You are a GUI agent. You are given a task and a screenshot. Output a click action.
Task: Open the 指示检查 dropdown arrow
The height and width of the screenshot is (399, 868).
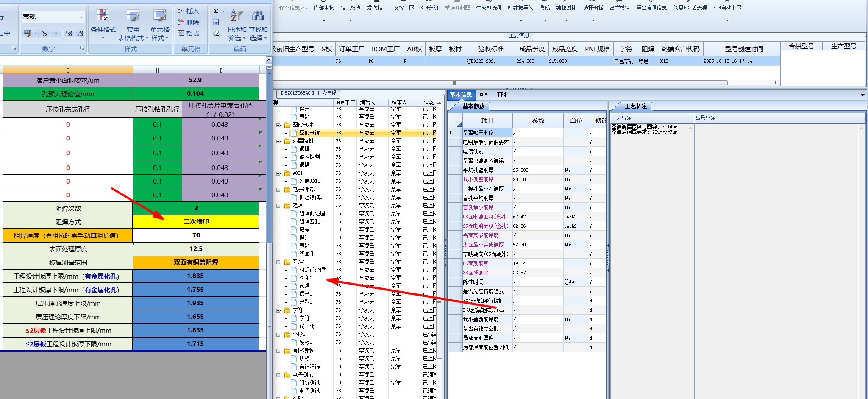click(351, 20)
